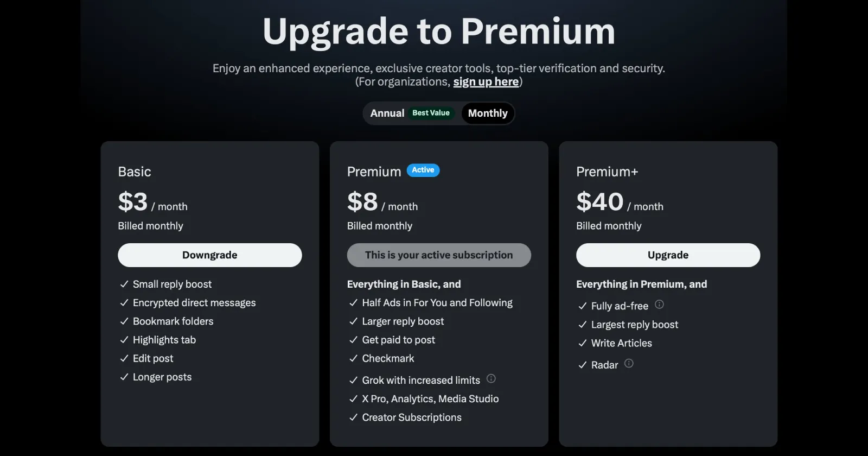
Task: Click checkmark icon beside Creator Subscriptions
Action: pyautogui.click(x=353, y=417)
